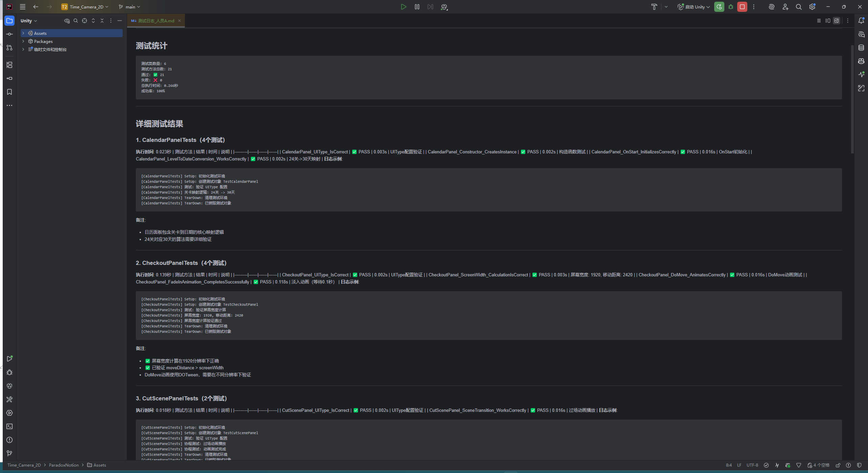Open the Notifications bell panel
Image resolution: width=868 pixels, height=473 pixels.
click(861, 21)
